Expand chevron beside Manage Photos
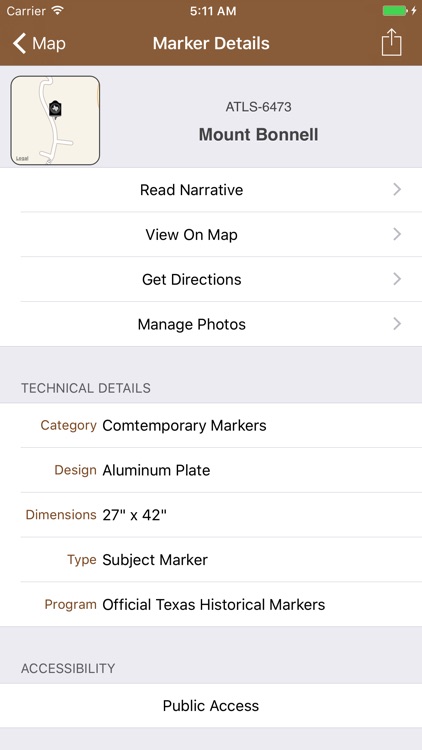 (397, 324)
